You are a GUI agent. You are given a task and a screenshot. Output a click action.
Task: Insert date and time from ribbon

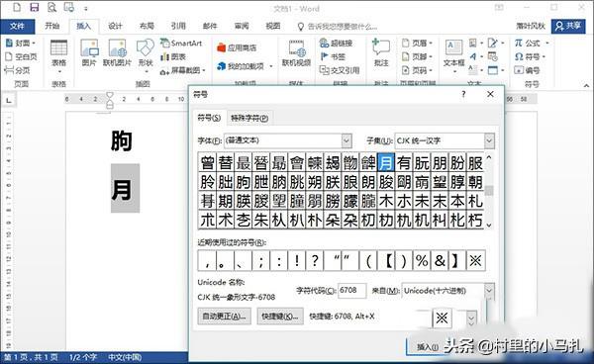493,56
